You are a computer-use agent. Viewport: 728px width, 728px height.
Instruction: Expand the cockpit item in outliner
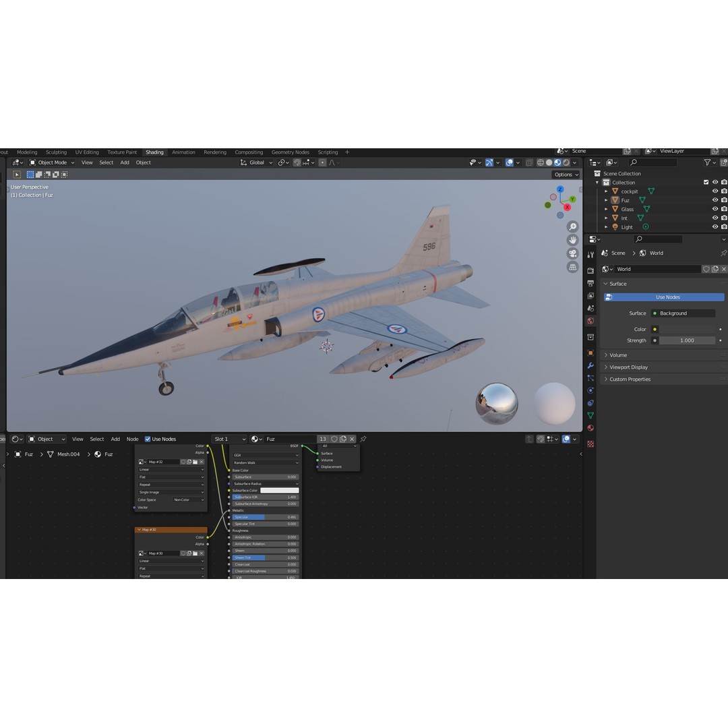point(606,191)
